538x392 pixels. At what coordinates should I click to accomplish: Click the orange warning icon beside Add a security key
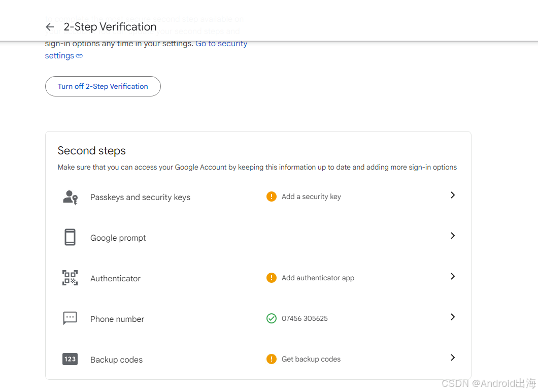coord(272,197)
